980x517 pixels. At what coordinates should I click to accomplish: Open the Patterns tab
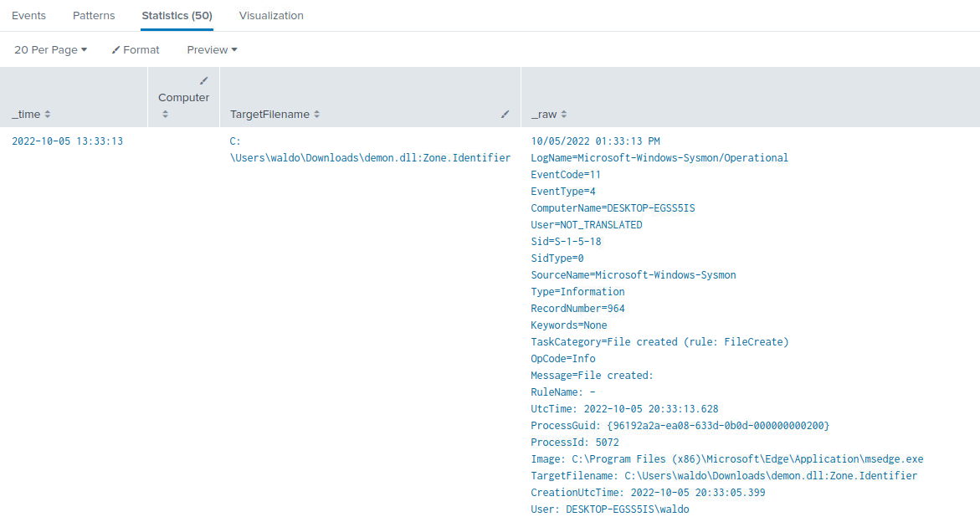click(94, 16)
